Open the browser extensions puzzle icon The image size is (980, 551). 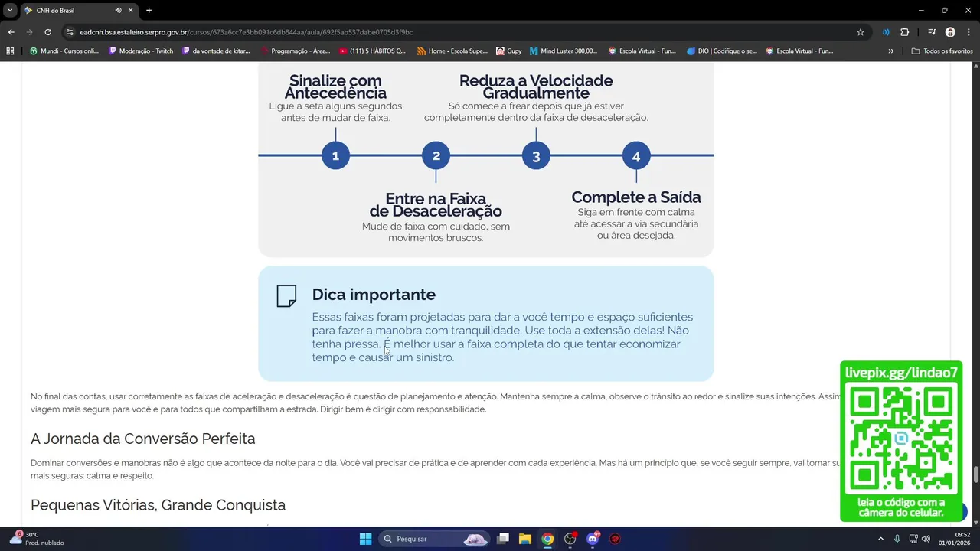(x=904, y=32)
